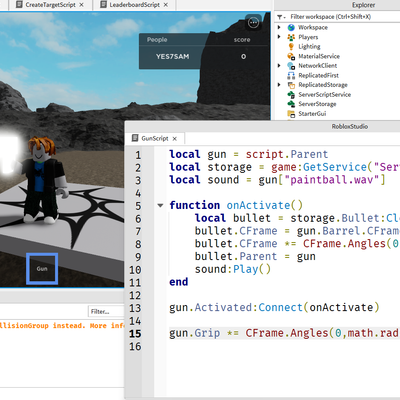Image resolution: width=400 pixels, height=400 pixels.
Task: Click the GunScript tab script icon
Action: 135,138
